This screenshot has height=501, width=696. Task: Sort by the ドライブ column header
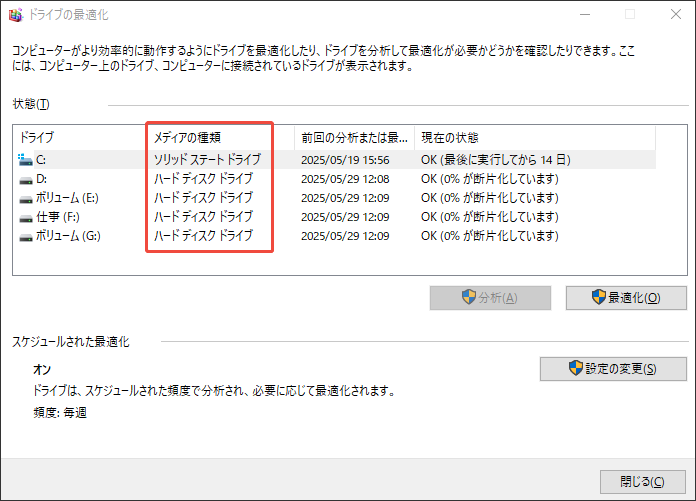[x=37, y=138]
